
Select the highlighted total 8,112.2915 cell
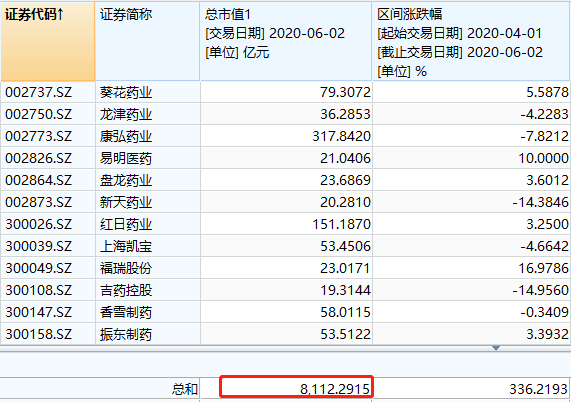click(296, 387)
